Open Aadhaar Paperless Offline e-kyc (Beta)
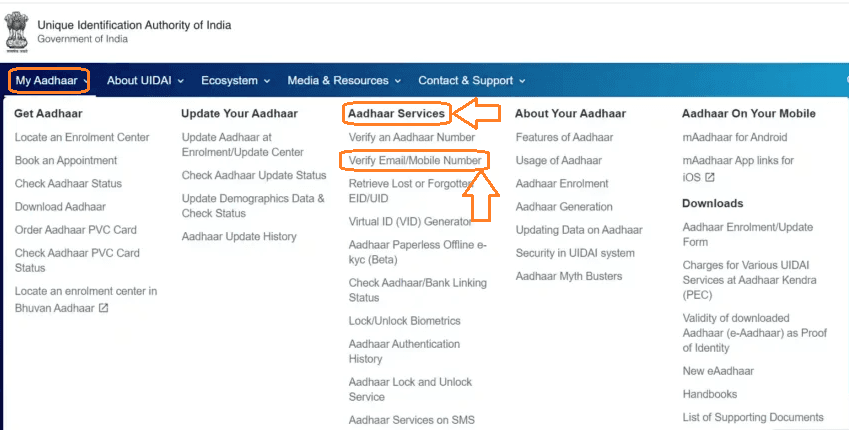The image size is (849, 430). click(x=417, y=252)
